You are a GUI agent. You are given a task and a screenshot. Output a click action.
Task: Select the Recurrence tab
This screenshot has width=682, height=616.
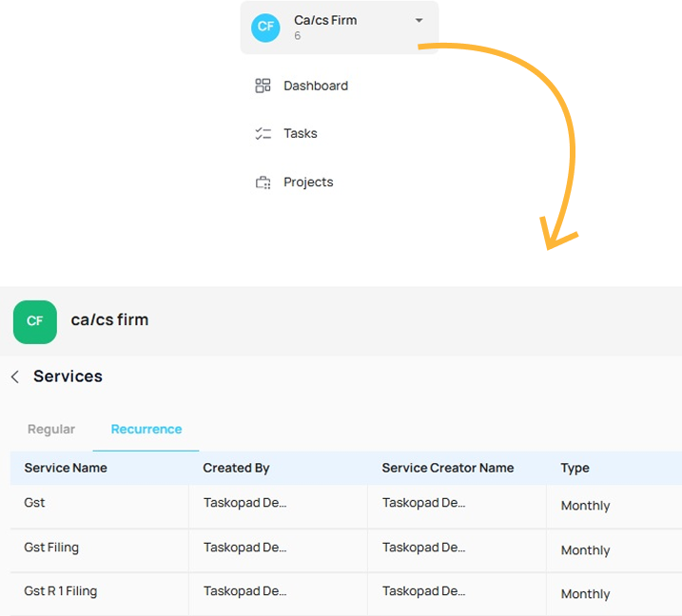(146, 430)
